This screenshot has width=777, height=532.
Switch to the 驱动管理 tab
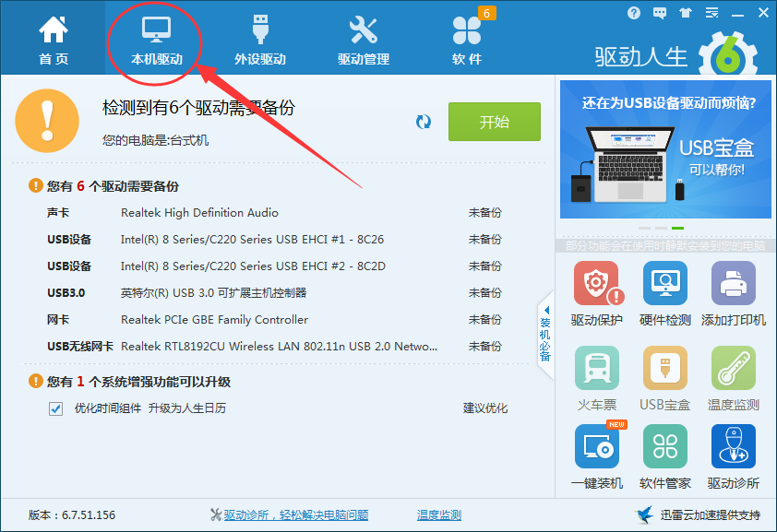click(x=363, y=37)
